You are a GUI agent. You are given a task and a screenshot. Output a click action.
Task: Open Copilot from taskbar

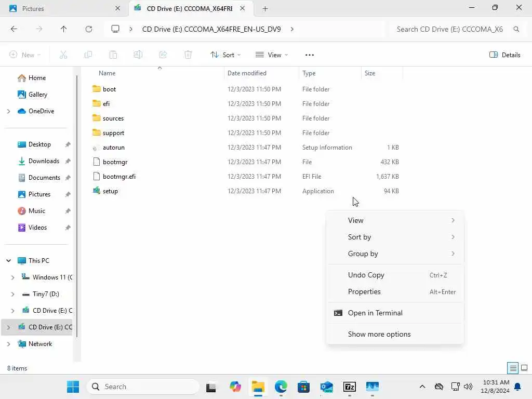[x=235, y=387]
